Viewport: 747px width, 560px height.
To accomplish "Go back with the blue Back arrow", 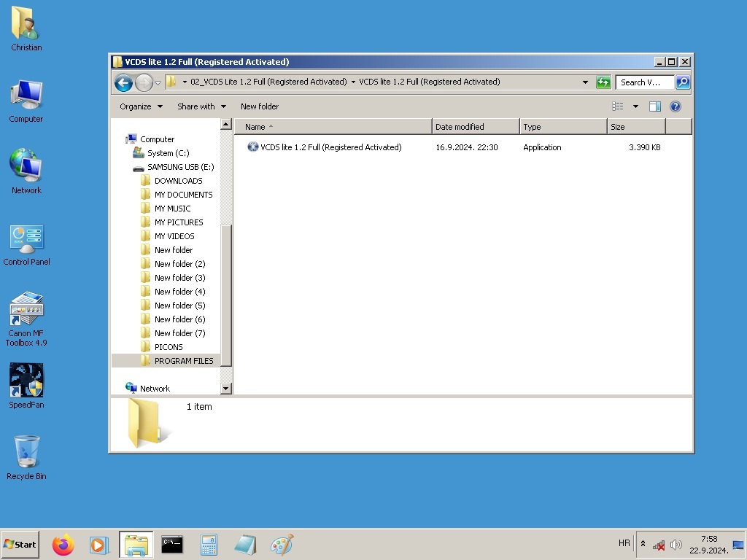I will 123,83.
